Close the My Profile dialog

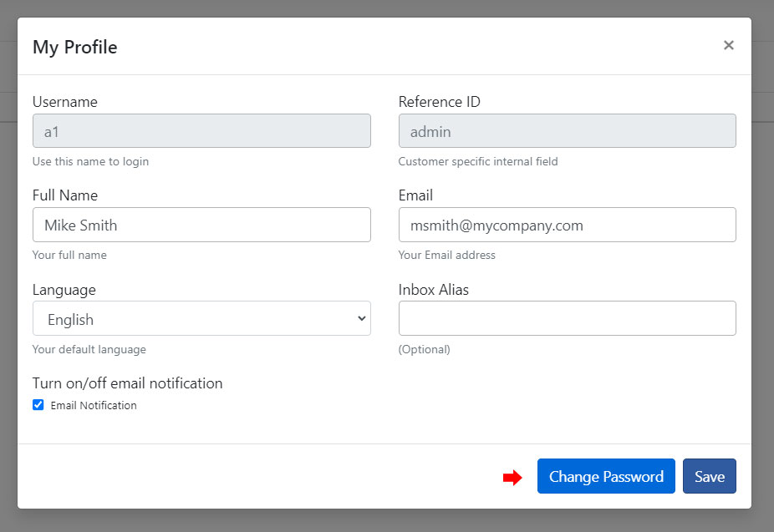click(729, 45)
